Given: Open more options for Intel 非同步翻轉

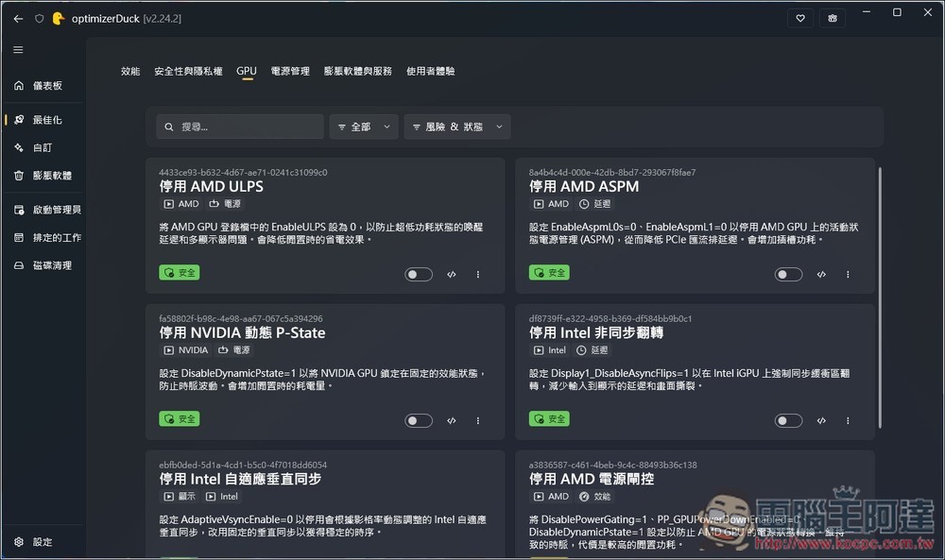Looking at the screenshot, I should 848,421.
